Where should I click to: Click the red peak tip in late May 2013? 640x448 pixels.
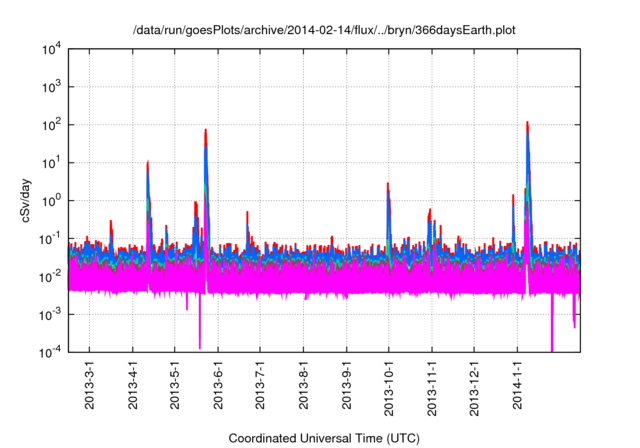[205, 130]
